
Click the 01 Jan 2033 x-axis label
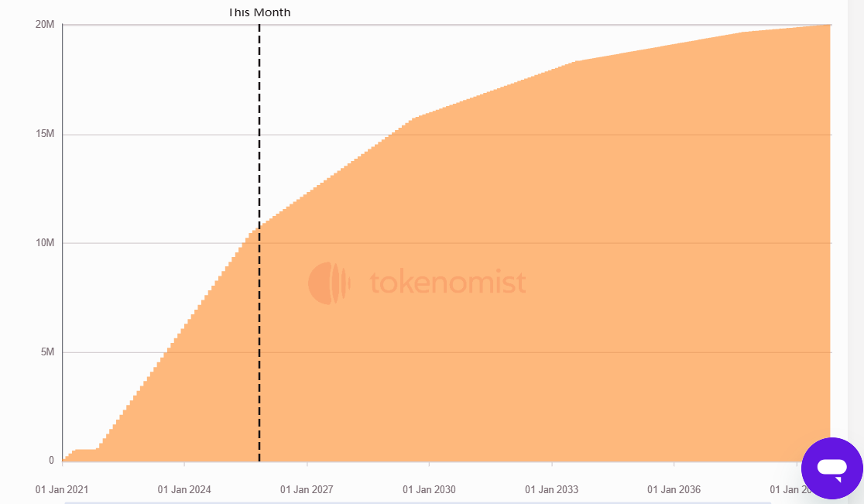[551, 490]
